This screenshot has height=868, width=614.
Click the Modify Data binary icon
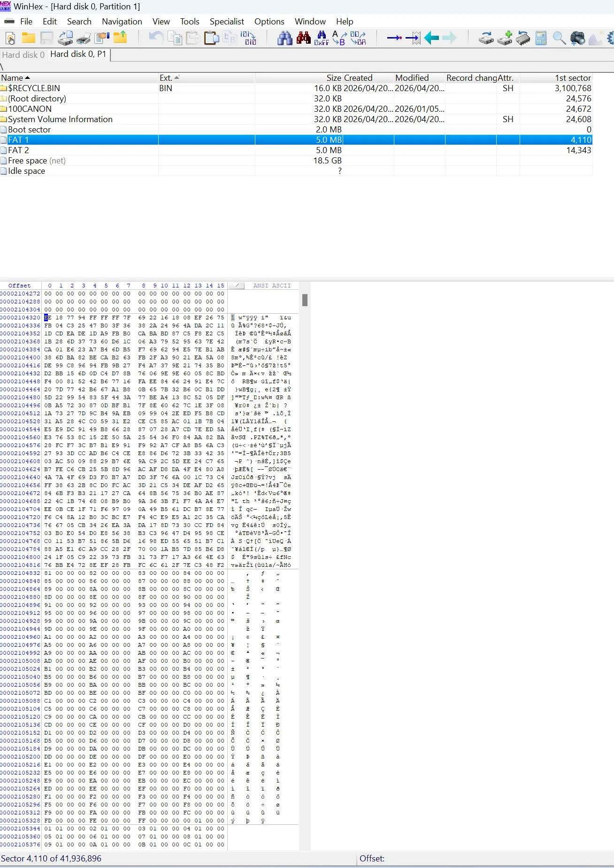[248, 38]
